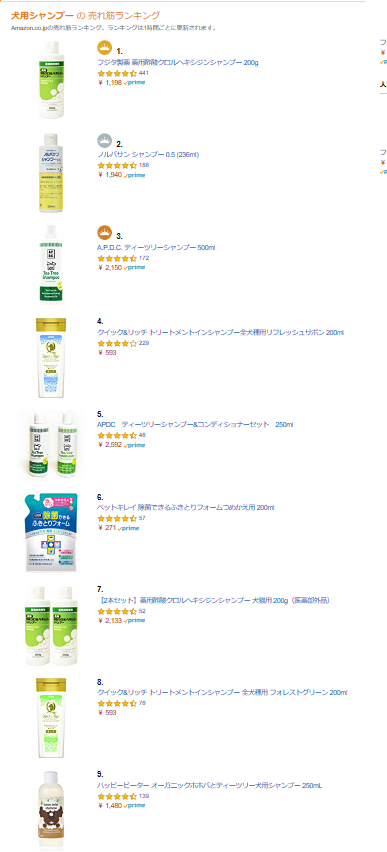Click prime badge beside ¥271 price
Image resolution: width=387 pixels, height=852 pixels.
tap(128, 528)
